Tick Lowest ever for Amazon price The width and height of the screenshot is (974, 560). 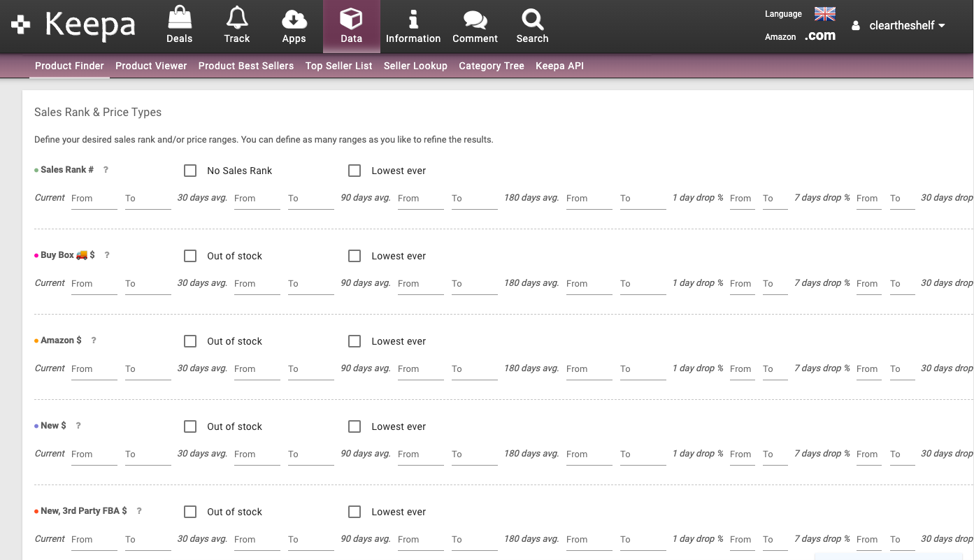(354, 341)
